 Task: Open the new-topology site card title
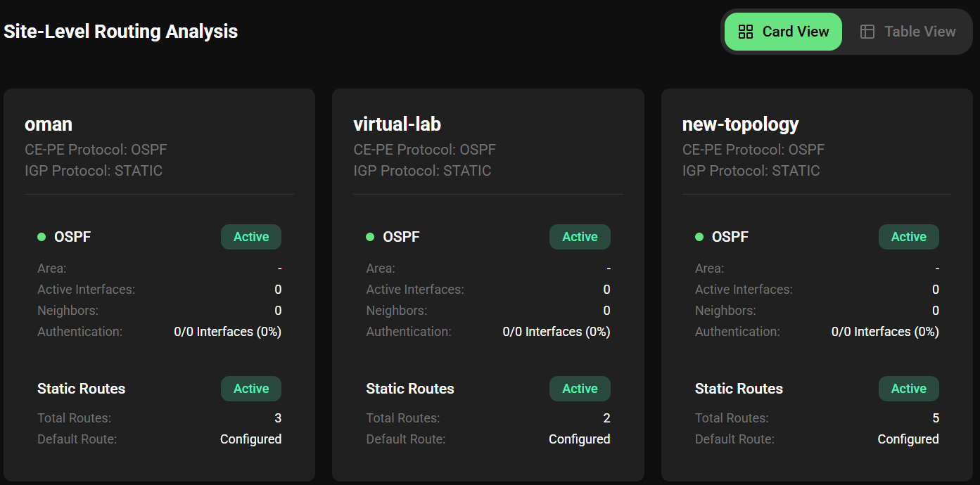740,124
